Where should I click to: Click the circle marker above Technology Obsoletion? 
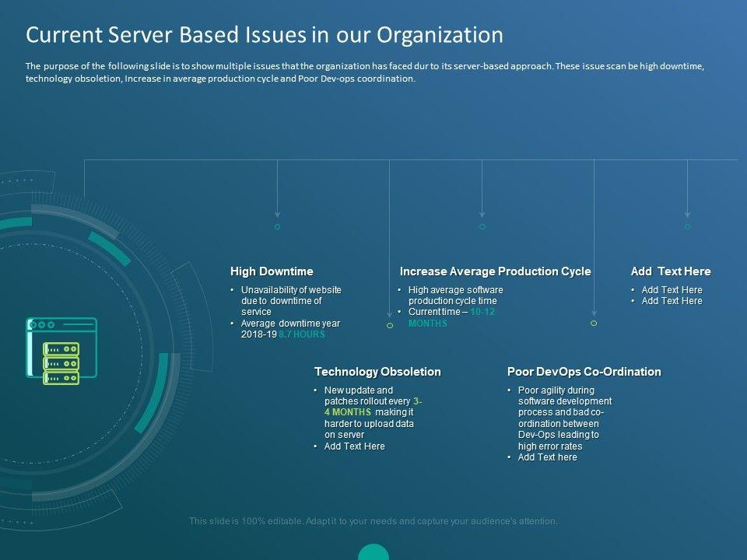(390, 325)
